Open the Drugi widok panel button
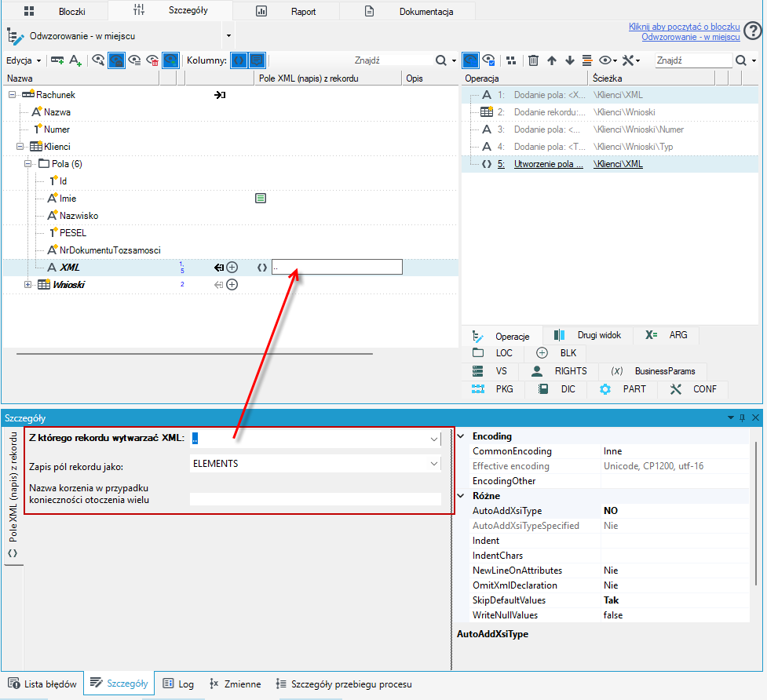 pos(587,335)
